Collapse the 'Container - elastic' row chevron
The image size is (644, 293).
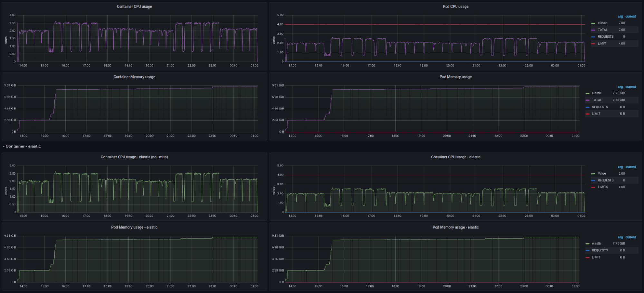[4, 146]
